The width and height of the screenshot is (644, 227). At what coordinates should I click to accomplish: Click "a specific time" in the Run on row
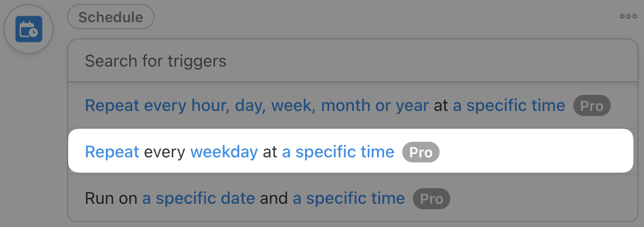click(348, 198)
